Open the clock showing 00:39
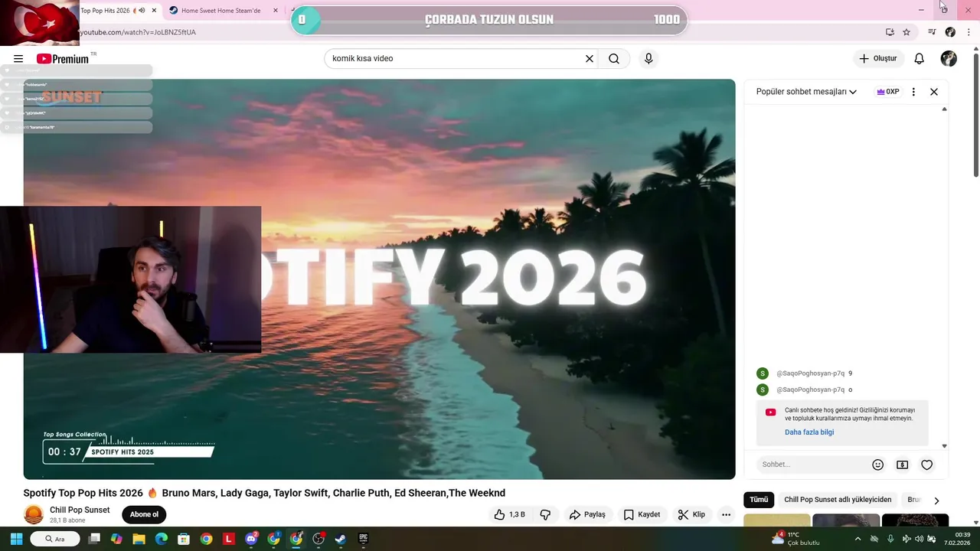This screenshot has width=980, height=551. pyautogui.click(x=958, y=539)
